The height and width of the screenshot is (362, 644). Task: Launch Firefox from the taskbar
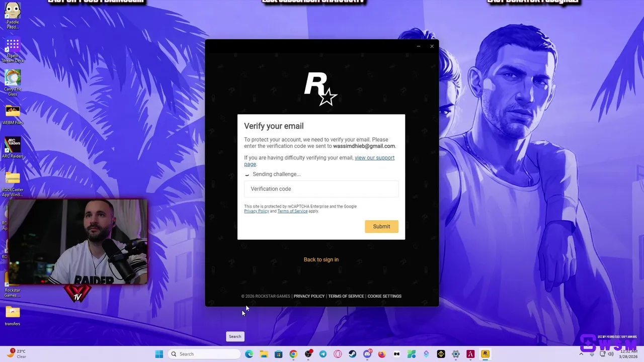(382, 354)
